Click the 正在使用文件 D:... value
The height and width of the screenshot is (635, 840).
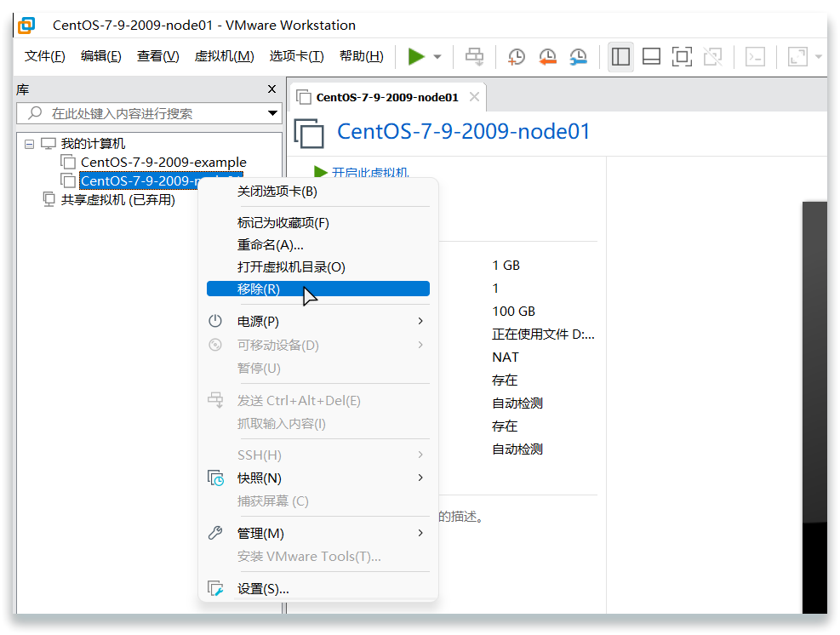tap(543, 335)
